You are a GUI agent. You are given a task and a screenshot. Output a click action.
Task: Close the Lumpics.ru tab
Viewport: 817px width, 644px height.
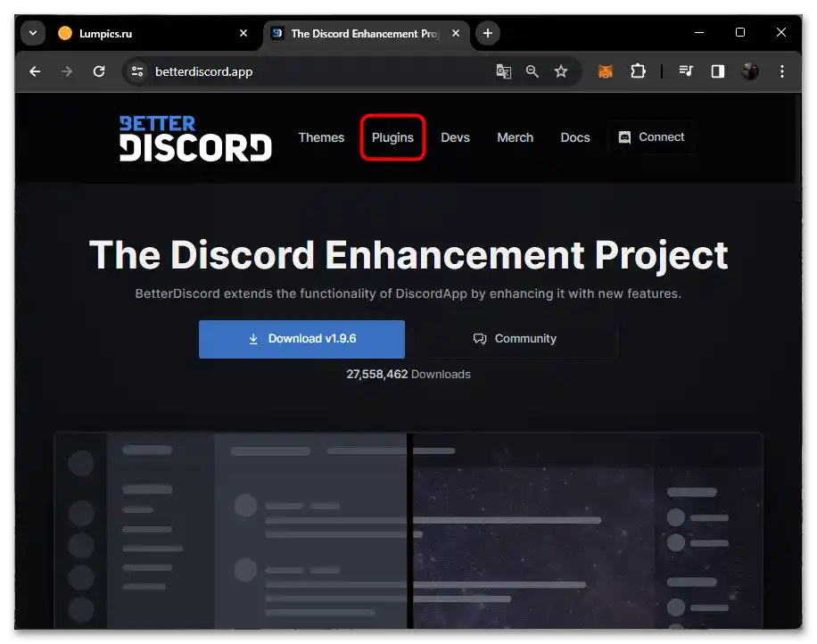coord(243,33)
